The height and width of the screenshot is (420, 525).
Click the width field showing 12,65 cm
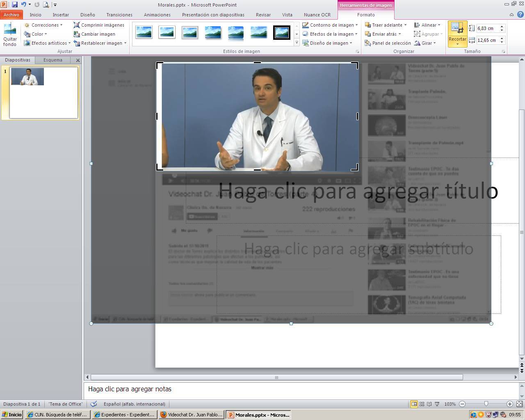[487, 40]
